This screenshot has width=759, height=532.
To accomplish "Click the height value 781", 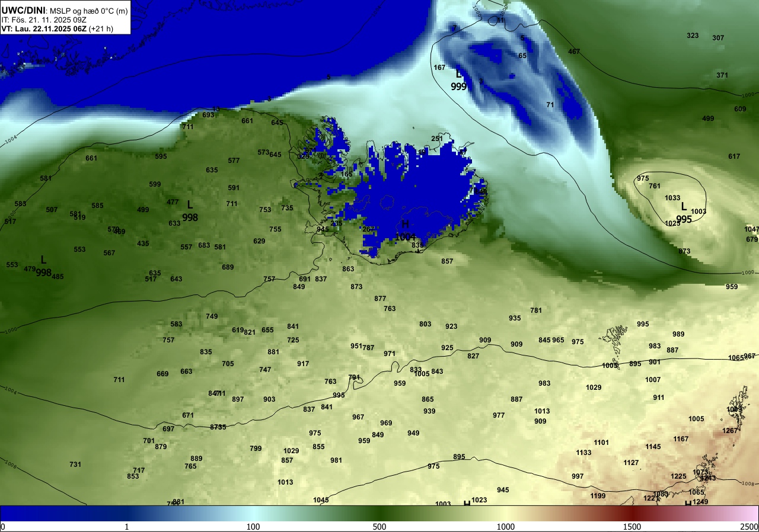I will (536, 310).
